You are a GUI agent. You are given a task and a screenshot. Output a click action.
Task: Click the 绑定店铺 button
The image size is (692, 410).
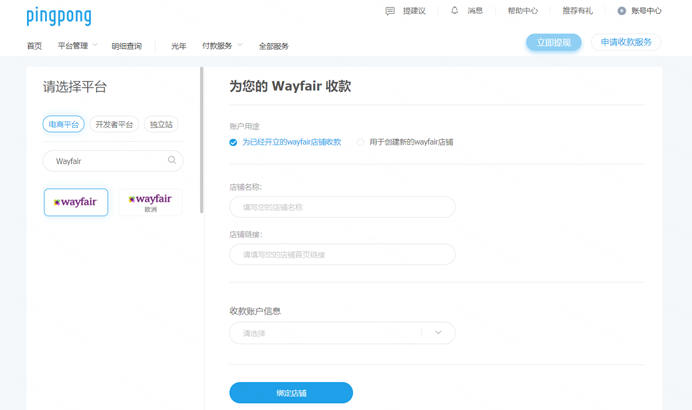click(x=291, y=393)
